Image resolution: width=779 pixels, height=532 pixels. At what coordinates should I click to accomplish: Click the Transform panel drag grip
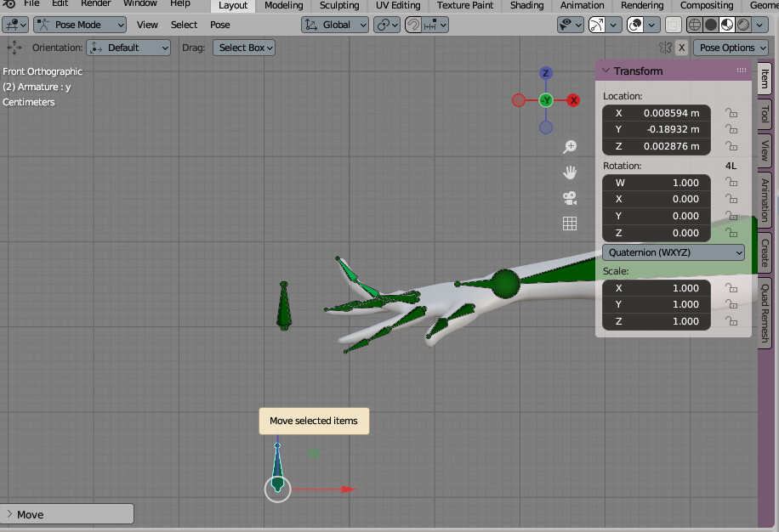[742, 71]
